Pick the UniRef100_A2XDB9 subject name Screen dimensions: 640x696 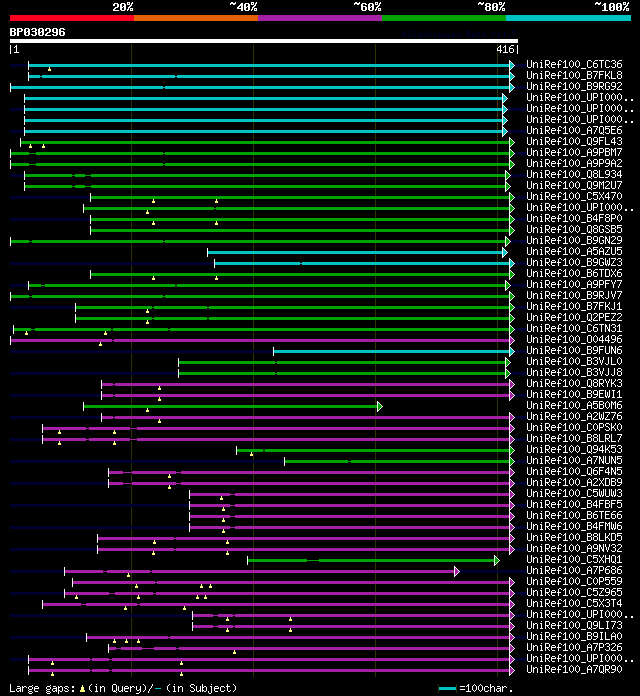tap(574, 482)
